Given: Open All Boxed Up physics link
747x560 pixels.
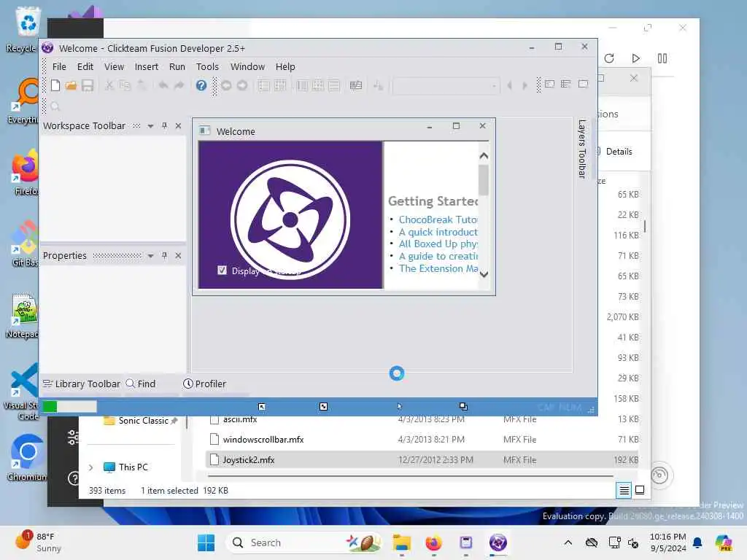Looking at the screenshot, I should tap(438, 244).
